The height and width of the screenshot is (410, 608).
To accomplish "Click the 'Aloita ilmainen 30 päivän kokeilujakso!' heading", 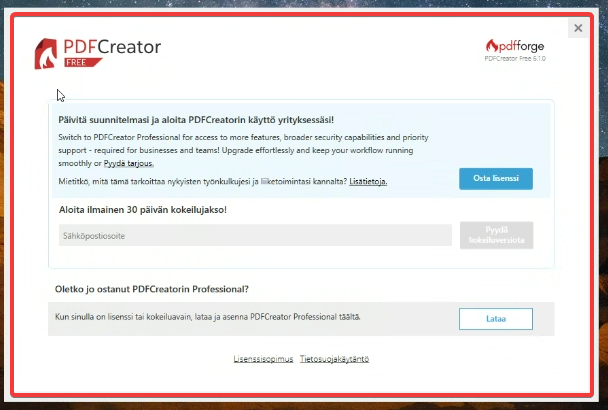I will tap(143, 209).
